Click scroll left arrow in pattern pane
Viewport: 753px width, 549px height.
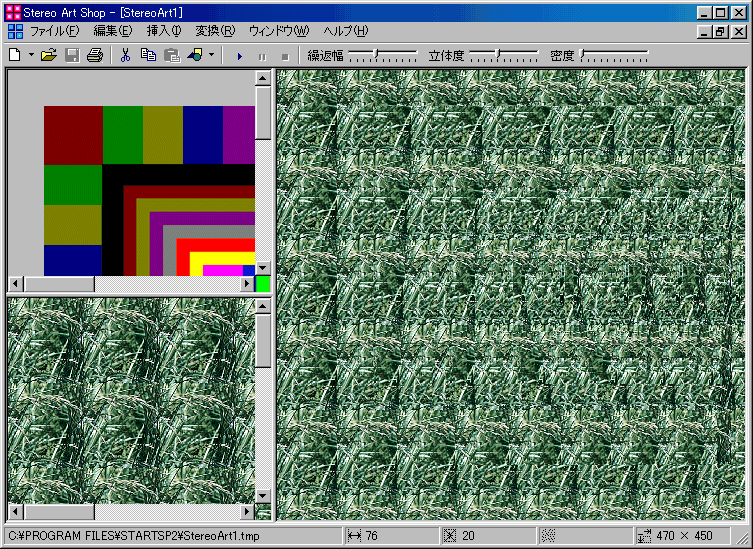coord(15,512)
